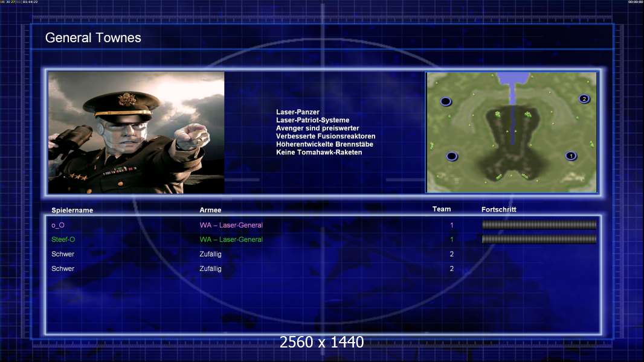Click the General Townes title heading
Image resolution: width=644 pixels, height=362 pixels.
coord(93,38)
